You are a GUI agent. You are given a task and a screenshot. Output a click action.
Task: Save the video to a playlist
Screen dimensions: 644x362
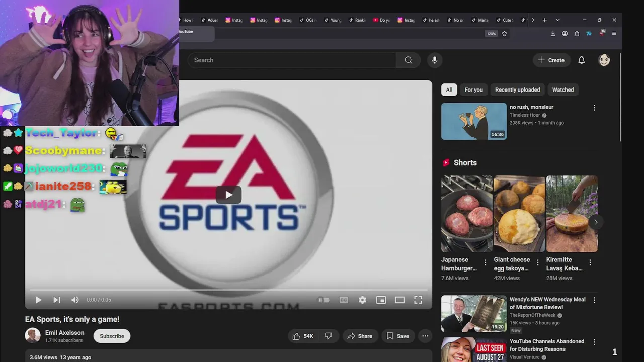[x=397, y=336]
